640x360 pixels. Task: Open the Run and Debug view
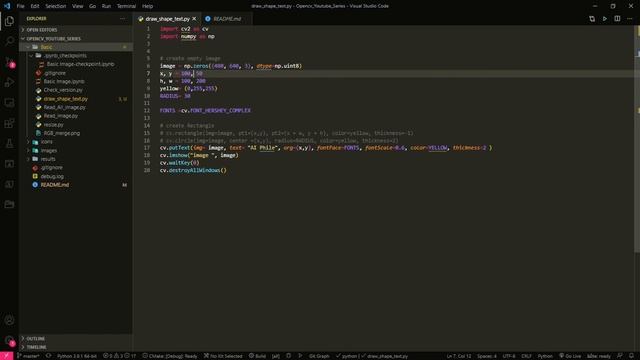click(9, 82)
